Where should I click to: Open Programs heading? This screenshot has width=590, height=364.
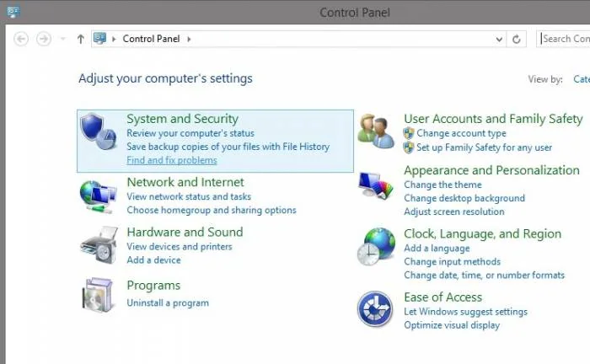pos(154,286)
